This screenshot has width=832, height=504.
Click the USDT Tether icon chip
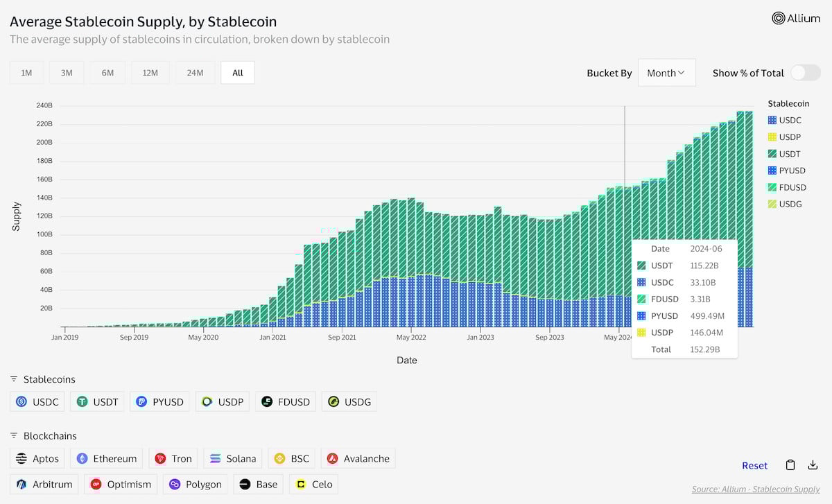[x=98, y=401]
